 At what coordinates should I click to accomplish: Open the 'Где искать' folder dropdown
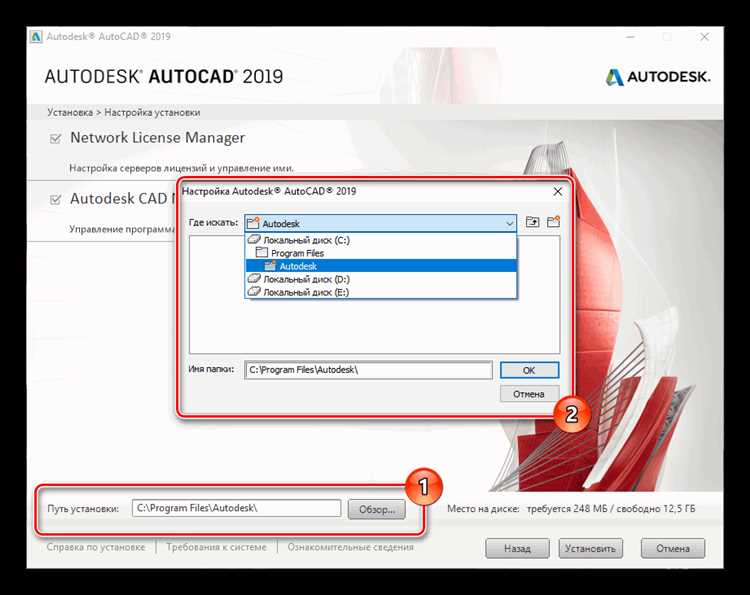[381, 223]
